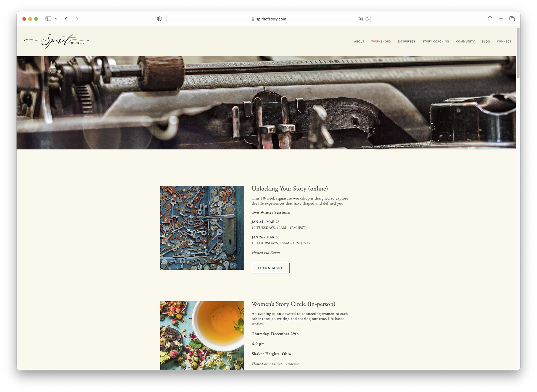The height and width of the screenshot is (392, 537).
Task: Click the 'Thursday, December 29th' text
Action: [275, 334]
